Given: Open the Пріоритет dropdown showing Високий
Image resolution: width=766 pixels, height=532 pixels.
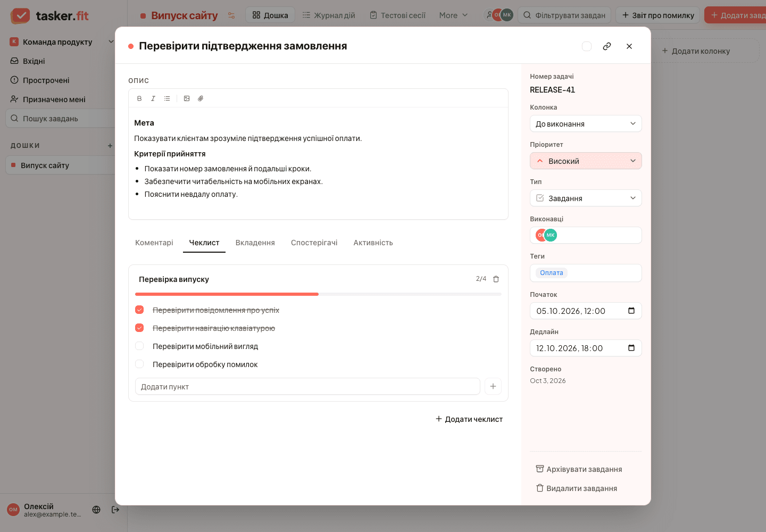Looking at the screenshot, I should (x=586, y=161).
